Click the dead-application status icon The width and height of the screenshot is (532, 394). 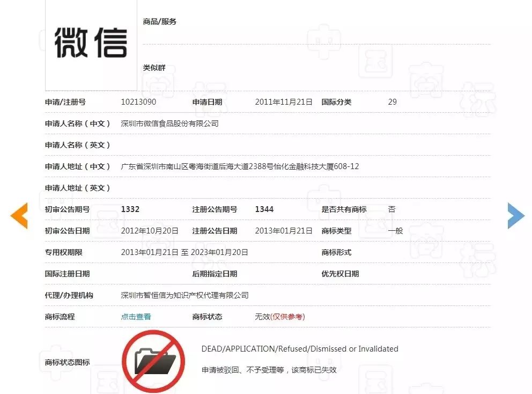point(153,361)
